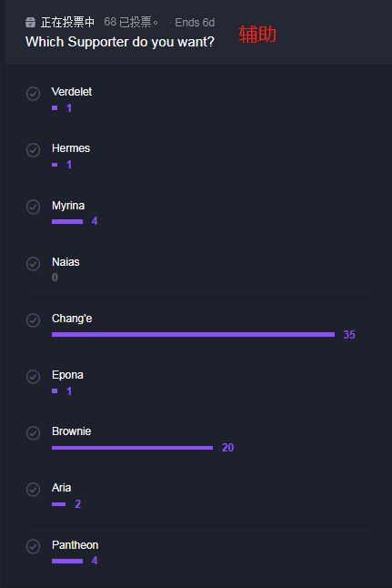This screenshot has height=588, width=392.
Task: Click the Brownie result bar
Action: click(x=132, y=448)
